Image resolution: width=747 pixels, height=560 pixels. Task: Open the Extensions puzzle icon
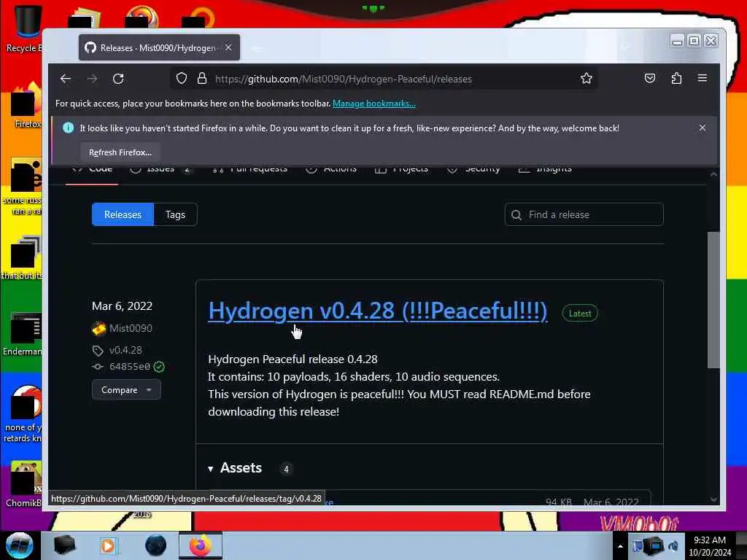point(676,78)
